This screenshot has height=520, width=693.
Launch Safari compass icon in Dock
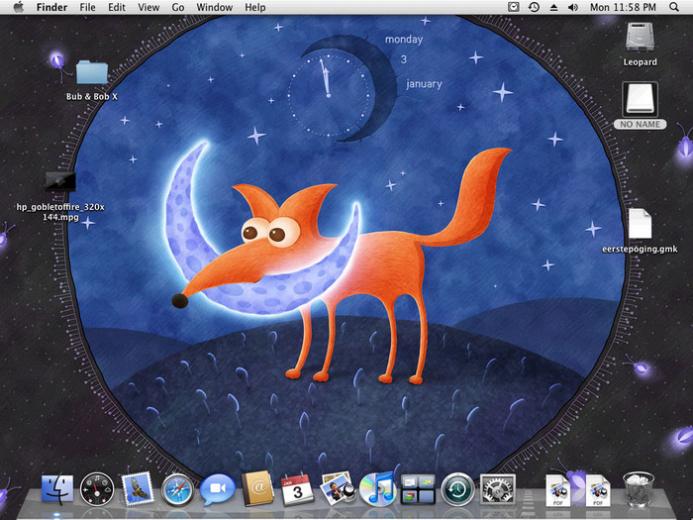[177, 490]
